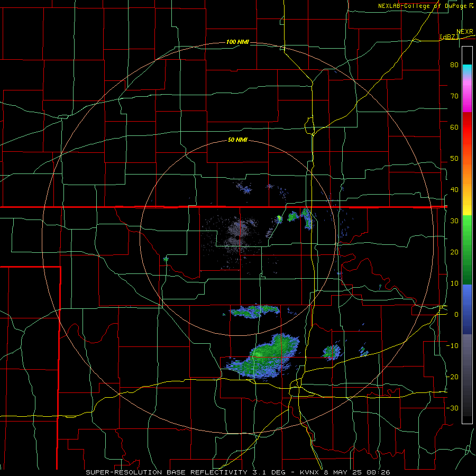The height and width of the screenshot is (476, 476).
Task: Click the Super-Resolution Base Reflectivity caption
Action: tap(238, 472)
